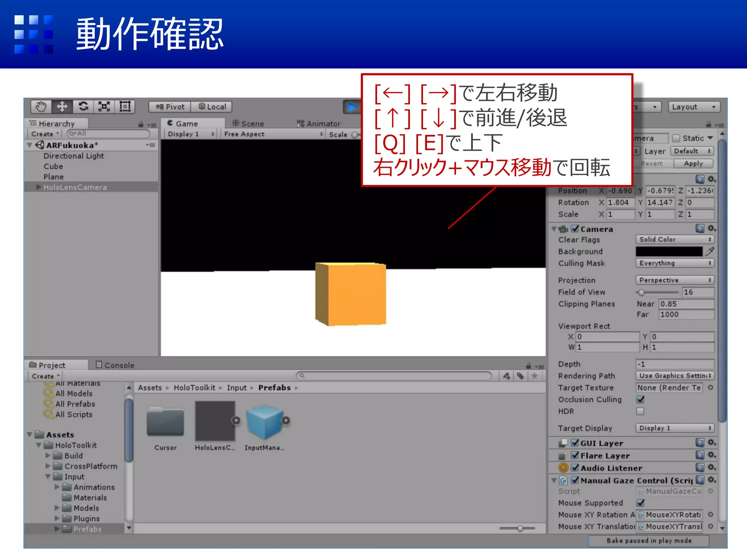
Task: Select the Hand tool
Action: (x=41, y=106)
